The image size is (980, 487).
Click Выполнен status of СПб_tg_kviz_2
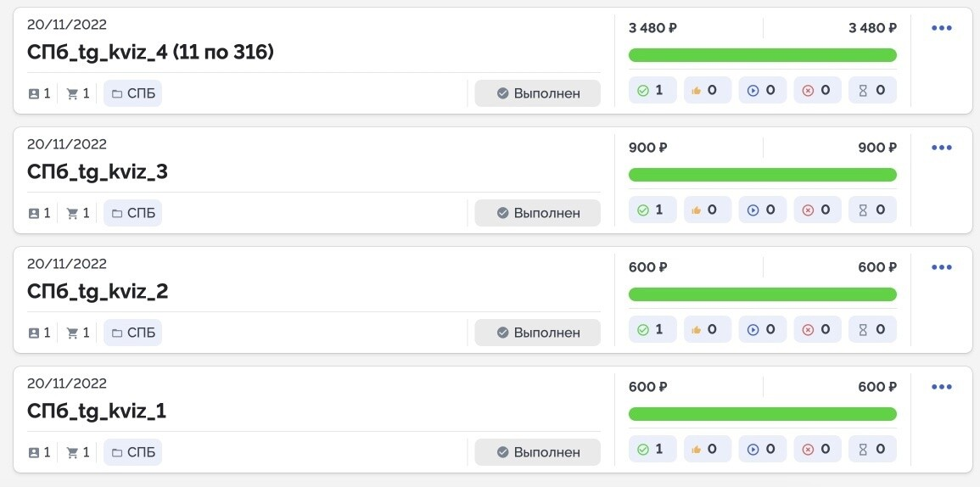click(537, 333)
